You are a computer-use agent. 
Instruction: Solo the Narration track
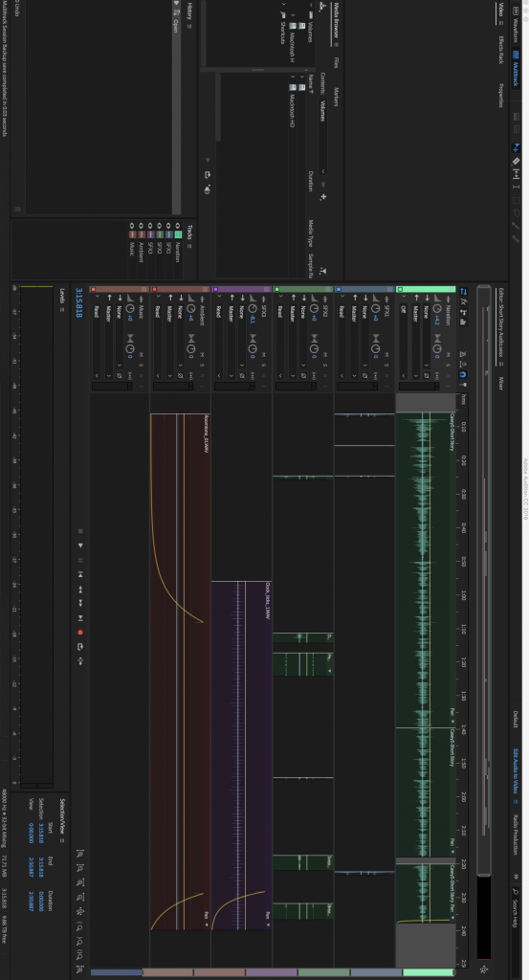tap(448, 365)
